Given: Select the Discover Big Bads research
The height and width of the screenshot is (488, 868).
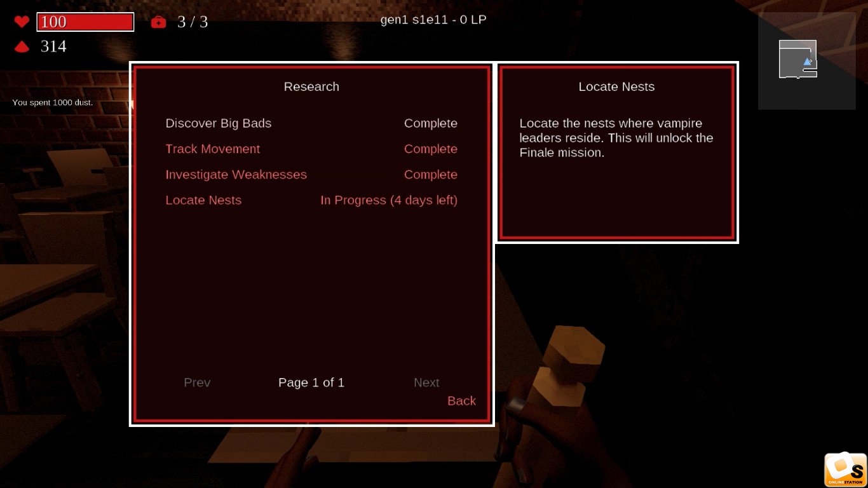Looking at the screenshot, I should 218,123.
